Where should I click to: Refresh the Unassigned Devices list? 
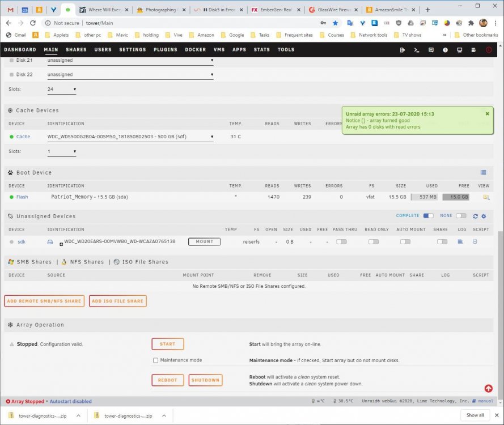(476, 216)
